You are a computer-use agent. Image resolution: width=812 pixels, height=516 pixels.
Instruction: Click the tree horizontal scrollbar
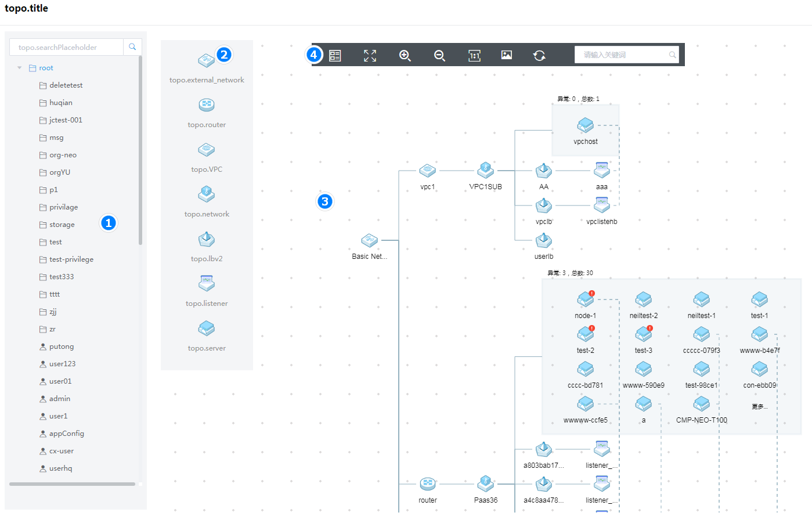(x=72, y=483)
